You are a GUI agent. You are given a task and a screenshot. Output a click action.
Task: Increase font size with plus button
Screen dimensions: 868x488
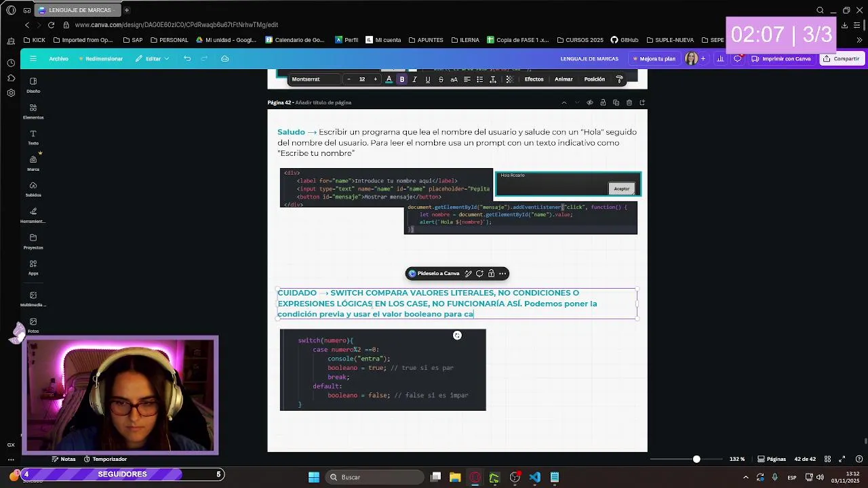click(x=375, y=79)
